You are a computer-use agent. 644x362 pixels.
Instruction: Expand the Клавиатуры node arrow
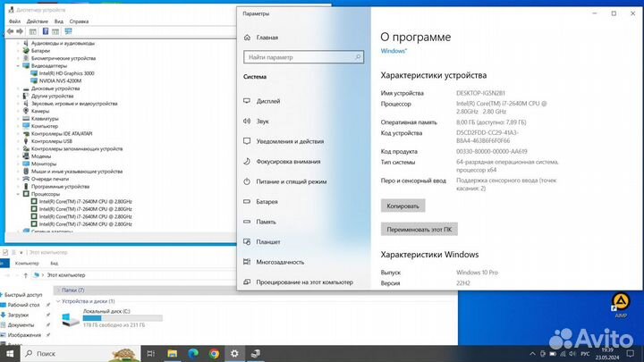[18, 119]
